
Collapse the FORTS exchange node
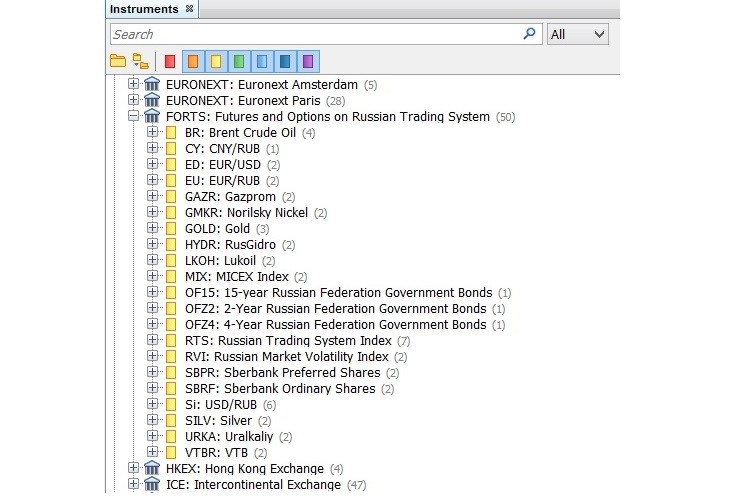[x=133, y=116]
